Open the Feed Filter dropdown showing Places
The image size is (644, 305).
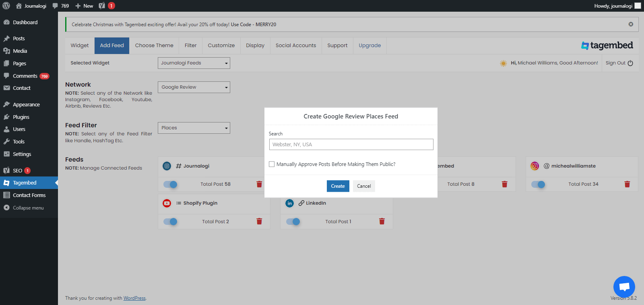tap(194, 128)
